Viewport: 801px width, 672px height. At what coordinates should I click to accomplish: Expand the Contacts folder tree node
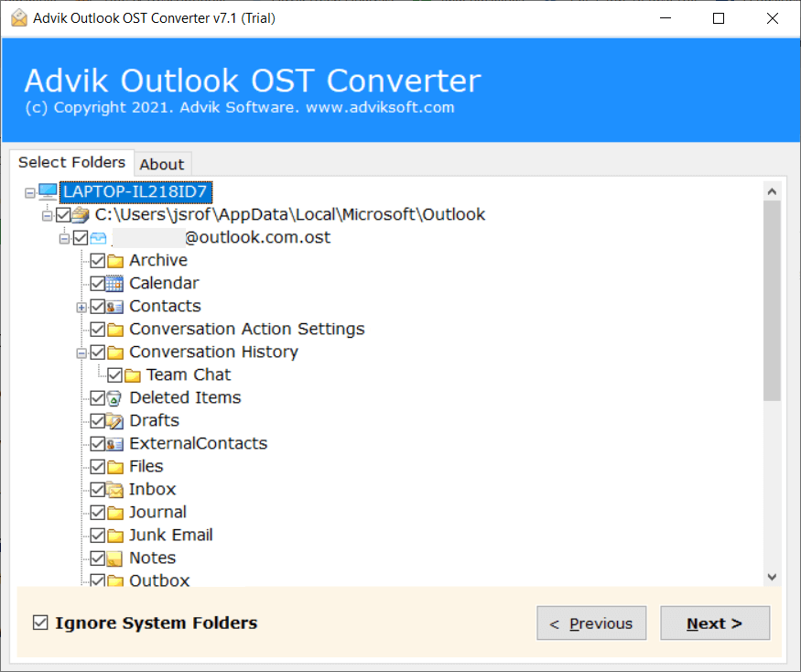(x=81, y=306)
